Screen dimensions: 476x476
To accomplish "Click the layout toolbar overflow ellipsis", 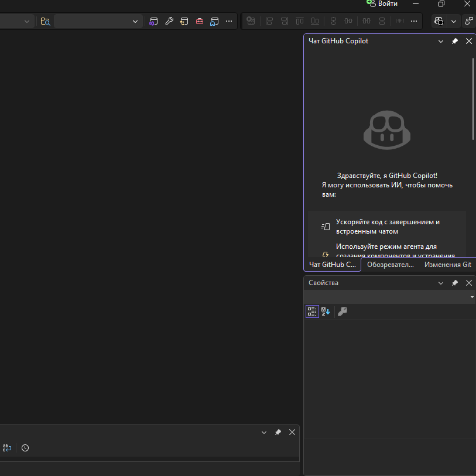I will [414, 21].
